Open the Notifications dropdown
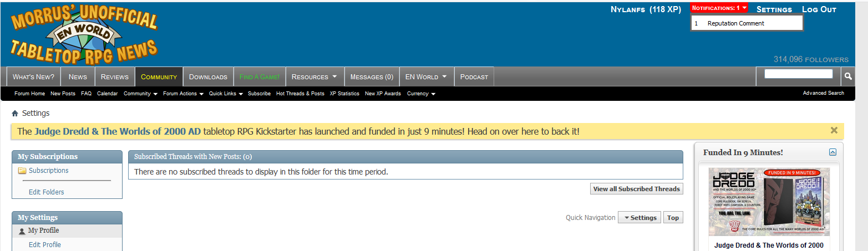This screenshot has width=868, height=251. 719,8
